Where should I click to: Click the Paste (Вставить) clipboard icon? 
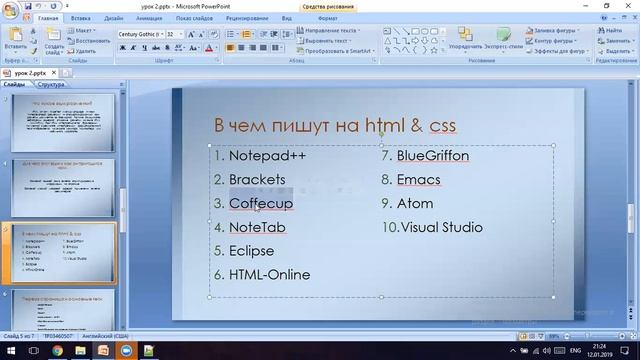tap(16, 35)
